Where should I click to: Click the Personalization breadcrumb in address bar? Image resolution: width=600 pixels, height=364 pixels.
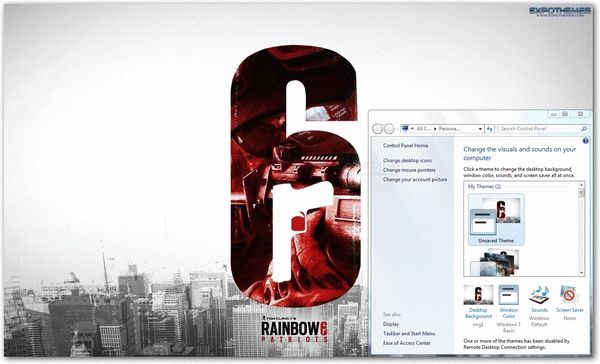coord(449,129)
